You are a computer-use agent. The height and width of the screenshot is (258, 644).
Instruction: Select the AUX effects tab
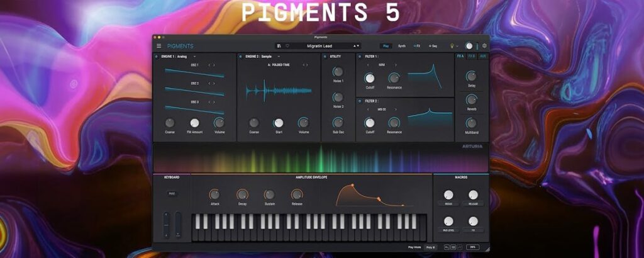[x=483, y=56]
